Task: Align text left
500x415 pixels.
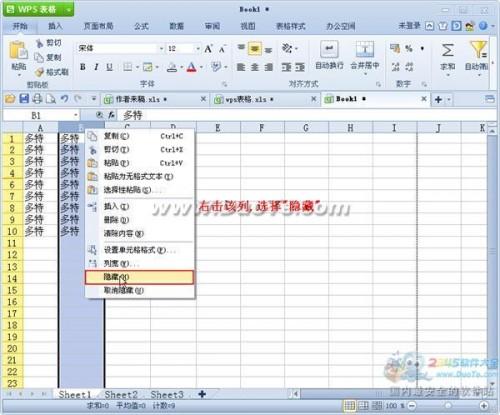Action: (241, 67)
